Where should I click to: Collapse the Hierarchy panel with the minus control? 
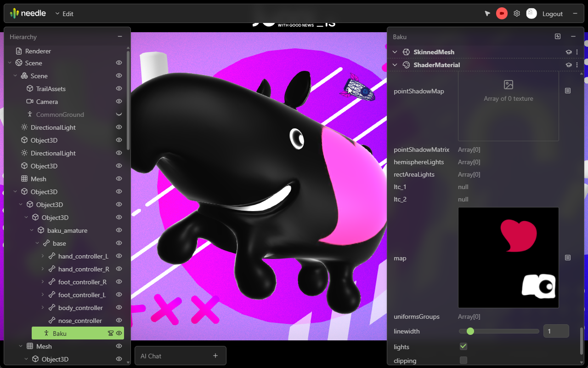click(x=120, y=36)
